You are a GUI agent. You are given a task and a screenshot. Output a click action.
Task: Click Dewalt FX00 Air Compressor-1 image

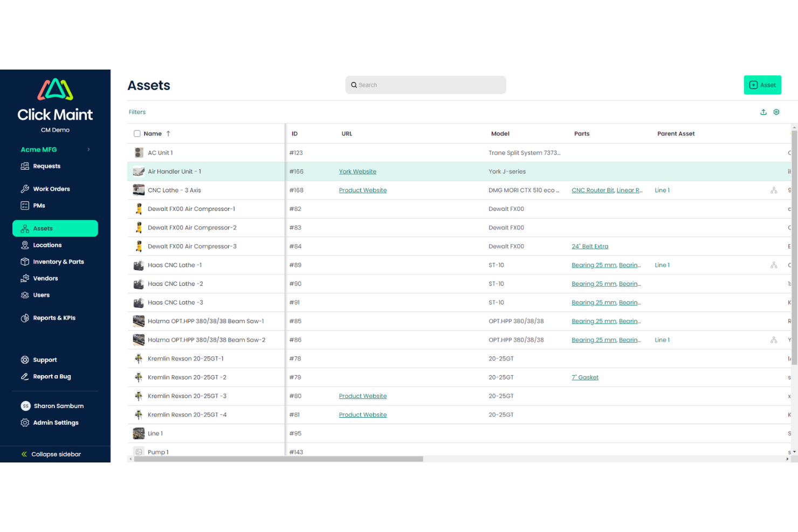[x=139, y=209]
